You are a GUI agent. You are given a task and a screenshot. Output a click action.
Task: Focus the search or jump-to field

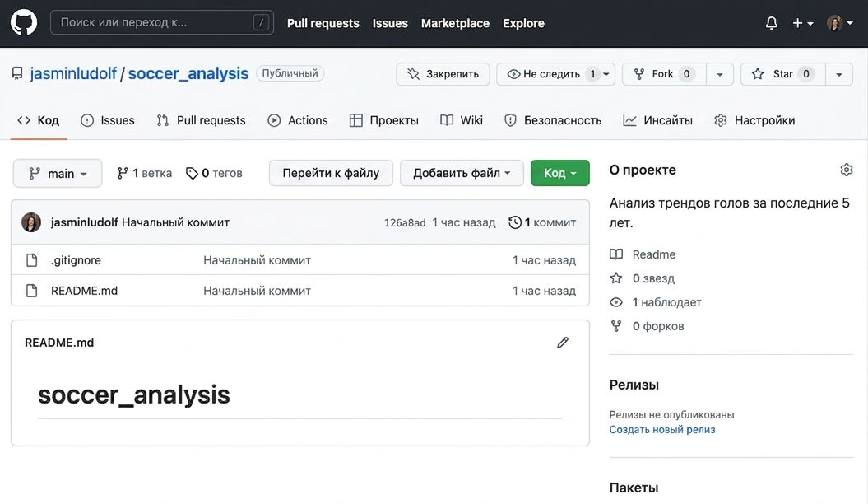(x=161, y=23)
